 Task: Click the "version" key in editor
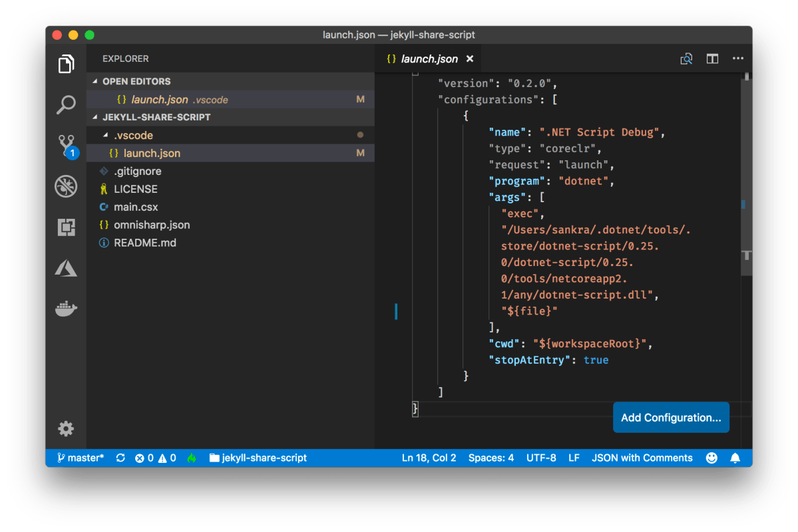click(x=466, y=83)
